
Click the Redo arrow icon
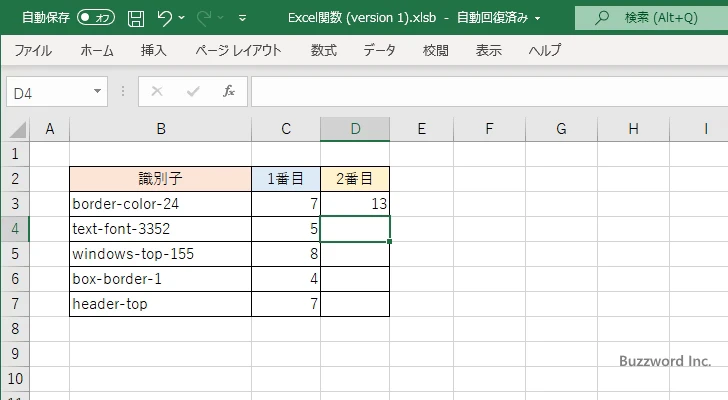(203, 18)
